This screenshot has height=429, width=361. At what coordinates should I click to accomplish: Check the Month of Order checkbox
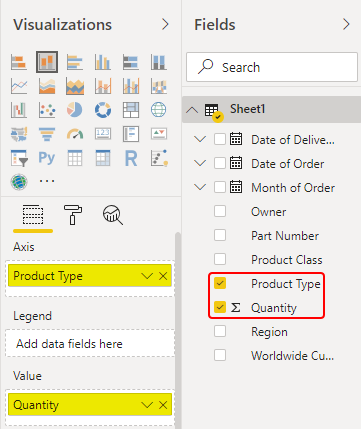pos(220,187)
